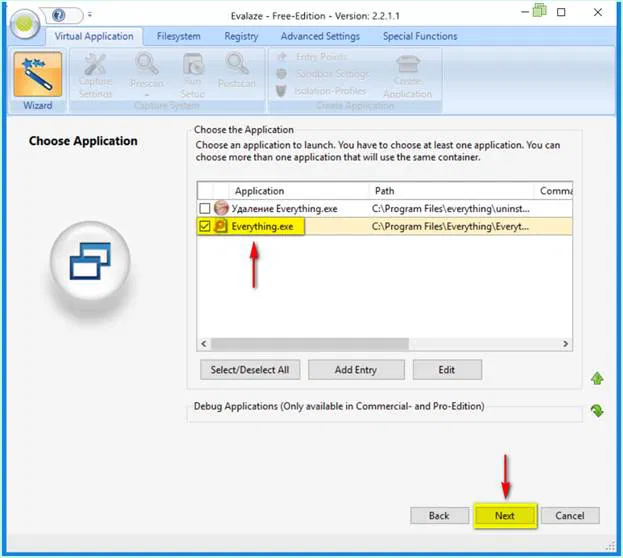Open Entry Points in ribbon
This screenshot has height=558, width=623.
click(313, 57)
